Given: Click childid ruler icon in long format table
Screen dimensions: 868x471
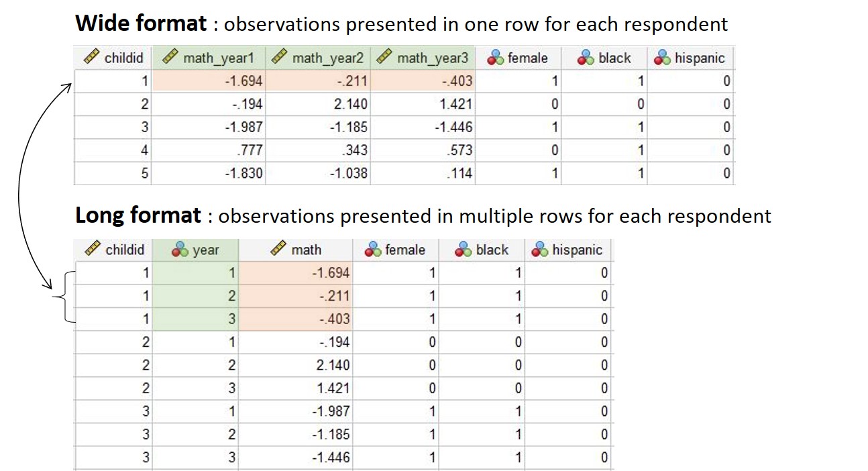Looking at the screenshot, I should (93, 250).
